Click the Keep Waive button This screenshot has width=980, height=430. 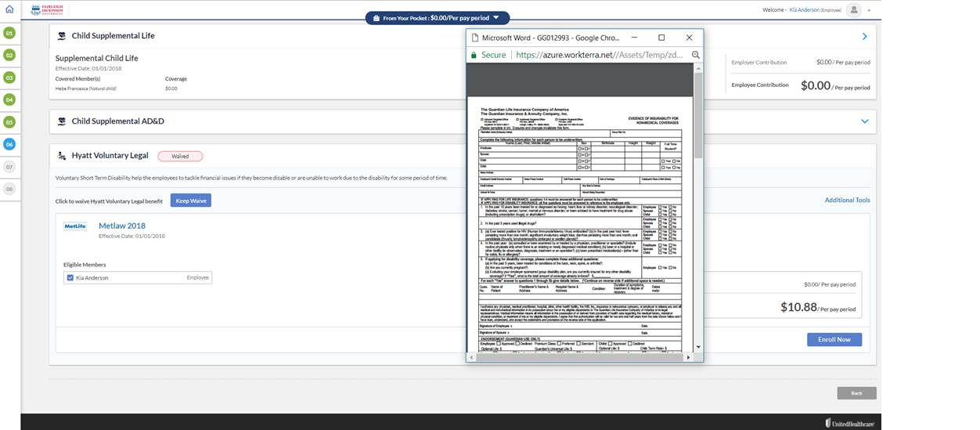(x=191, y=201)
